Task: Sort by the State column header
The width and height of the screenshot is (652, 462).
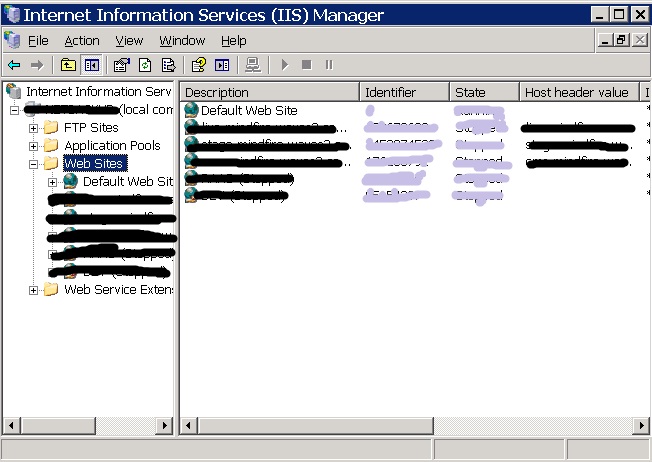Action: (x=484, y=92)
